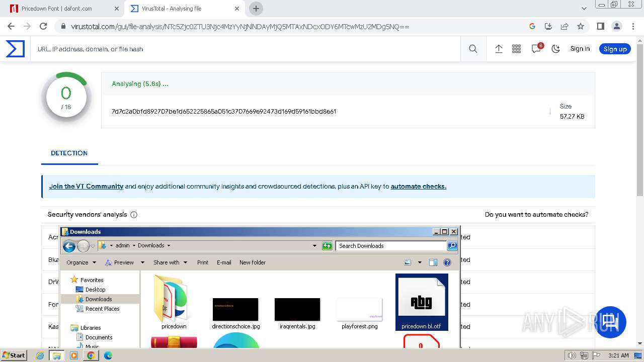Viewport: 644px width, 362px height.
Task: Select Desktop in the navigation pane
Action: (95, 290)
